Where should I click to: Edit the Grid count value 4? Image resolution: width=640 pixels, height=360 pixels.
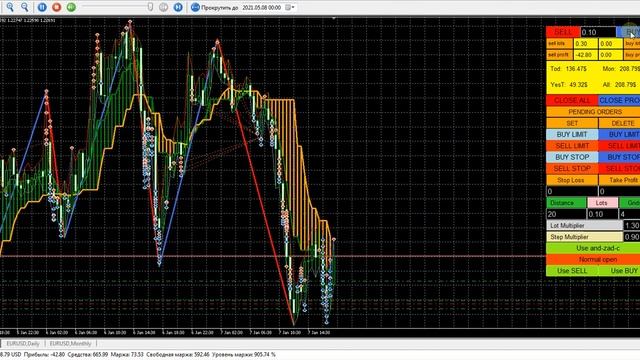click(x=629, y=214)
